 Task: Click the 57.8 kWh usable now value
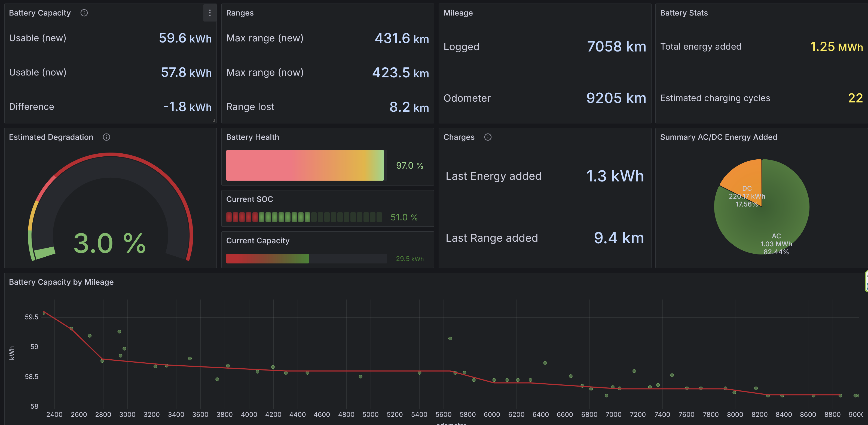pos(186,72)
